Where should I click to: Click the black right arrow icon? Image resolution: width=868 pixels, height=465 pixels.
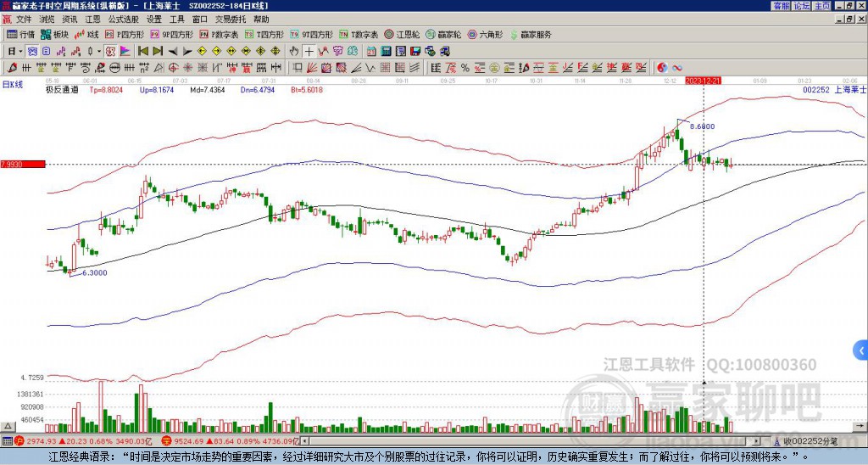tap(187, 52)
